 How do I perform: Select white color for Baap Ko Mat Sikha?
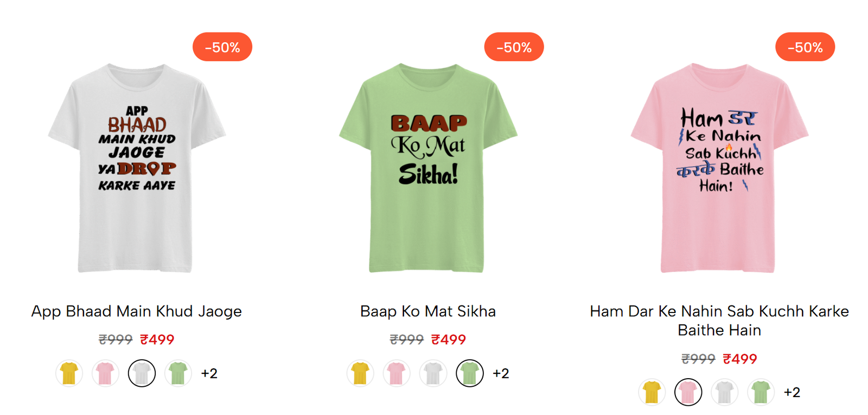(433, 373)
